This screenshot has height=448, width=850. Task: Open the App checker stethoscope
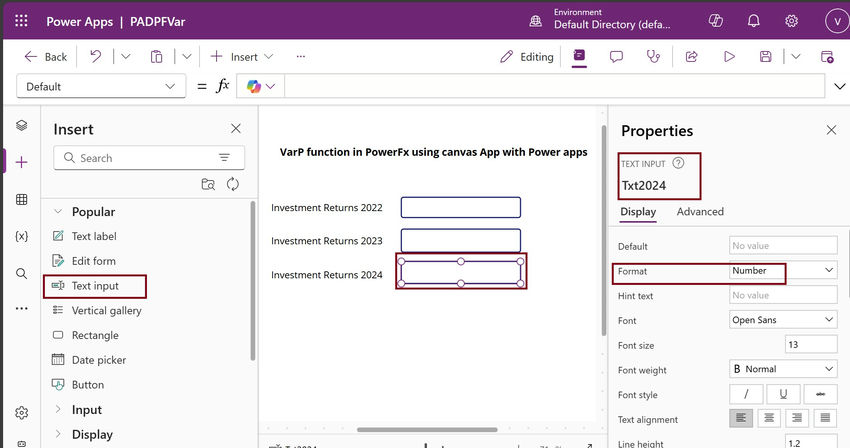653,56
